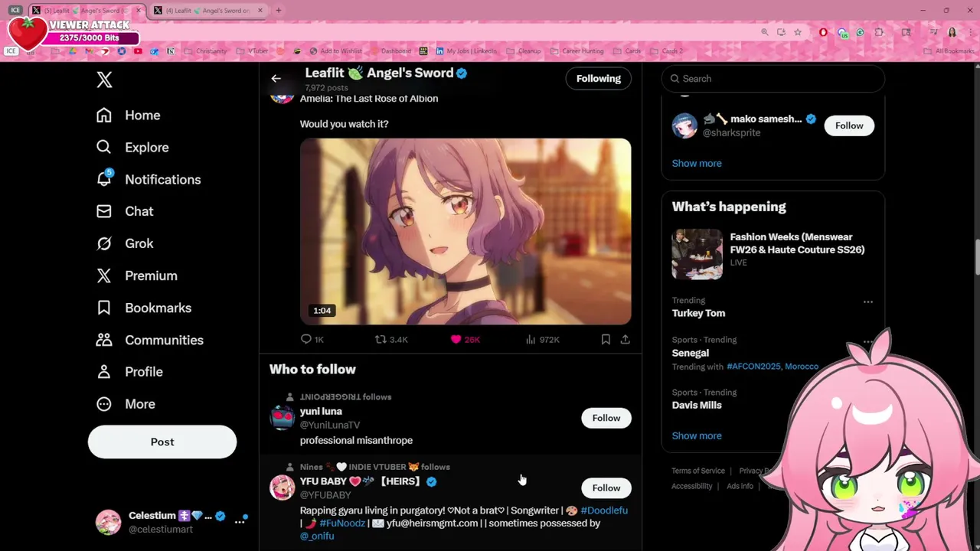The image size is (980, 551).
Task: Bookmark the Amelia post
Action: click(x=606, y=339)
